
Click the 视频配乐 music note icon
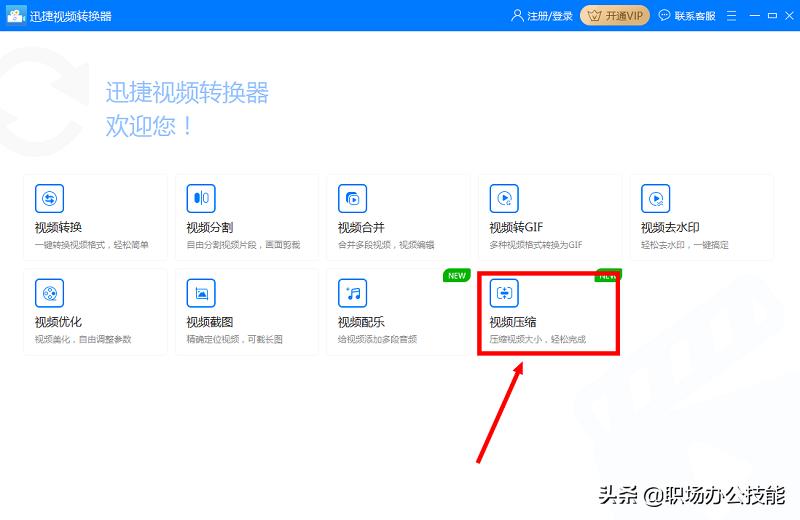tap(353, 293)
